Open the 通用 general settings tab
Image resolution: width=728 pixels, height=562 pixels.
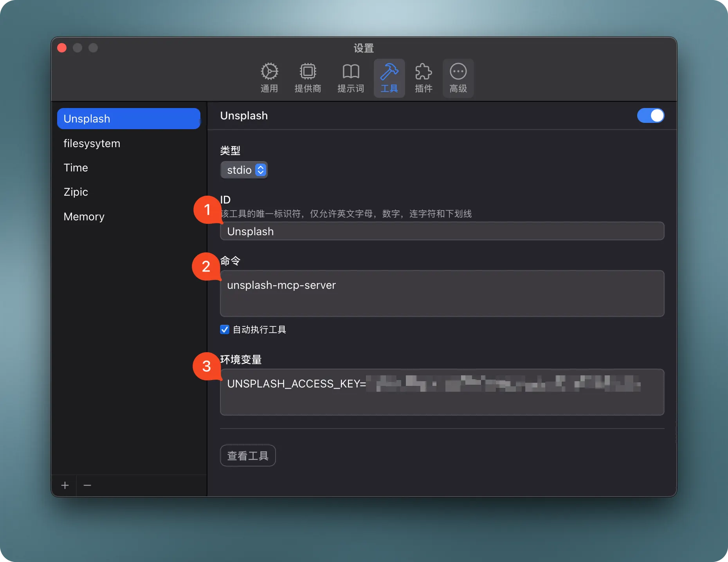tap(269, 78)
